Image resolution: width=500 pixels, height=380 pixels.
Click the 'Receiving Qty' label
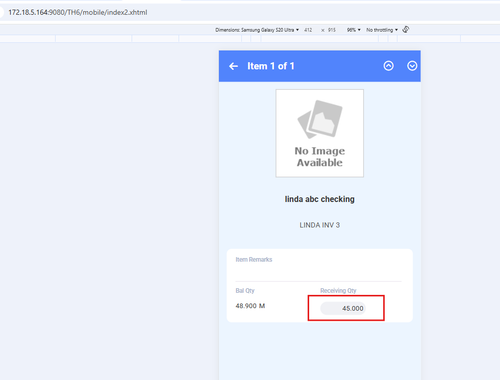338,291
